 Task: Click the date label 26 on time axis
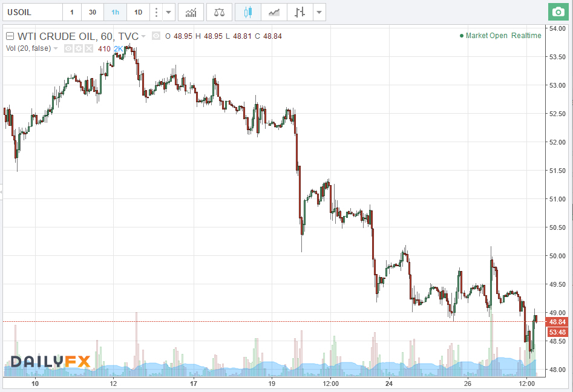pyautogui.click(x=467, y=384)
